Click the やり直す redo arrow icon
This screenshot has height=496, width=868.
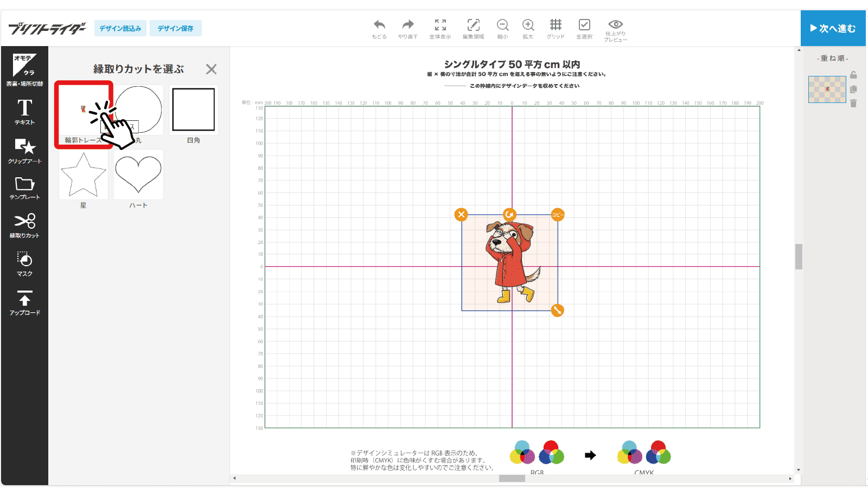[408, 25]
